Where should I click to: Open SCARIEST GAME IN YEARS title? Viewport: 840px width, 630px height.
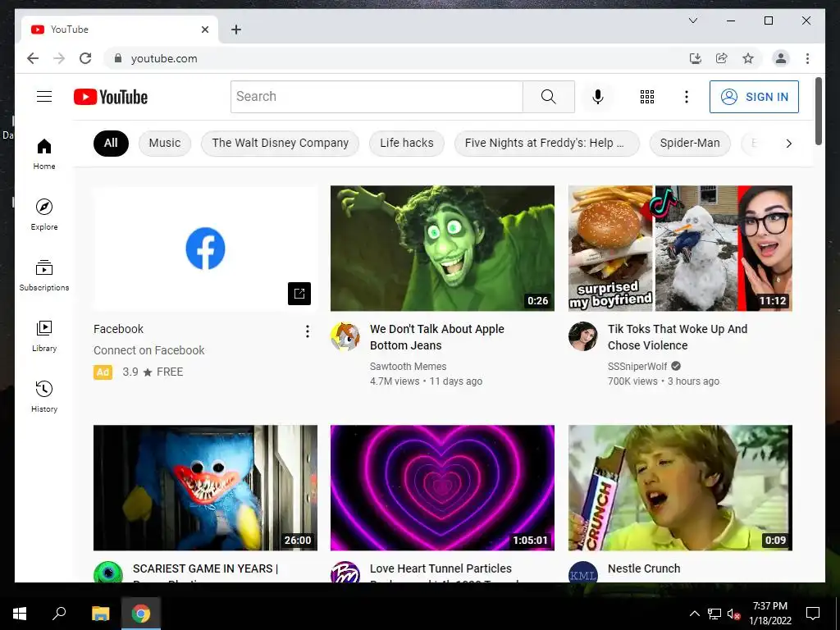coord(205,571)
